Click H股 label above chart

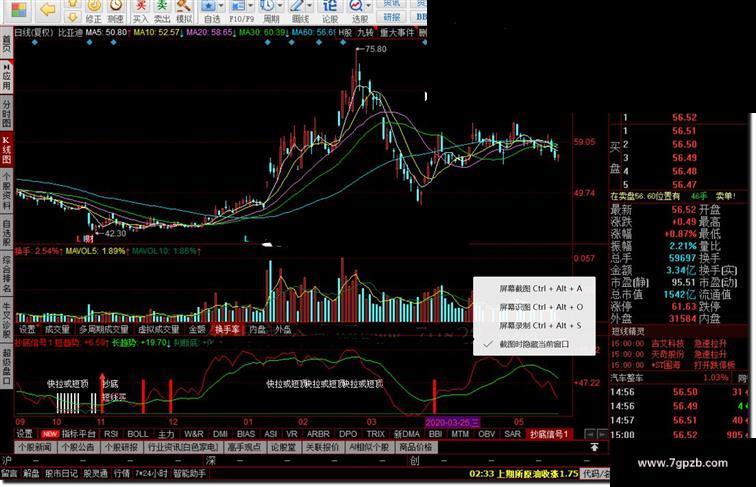click(x=344, y=32)
